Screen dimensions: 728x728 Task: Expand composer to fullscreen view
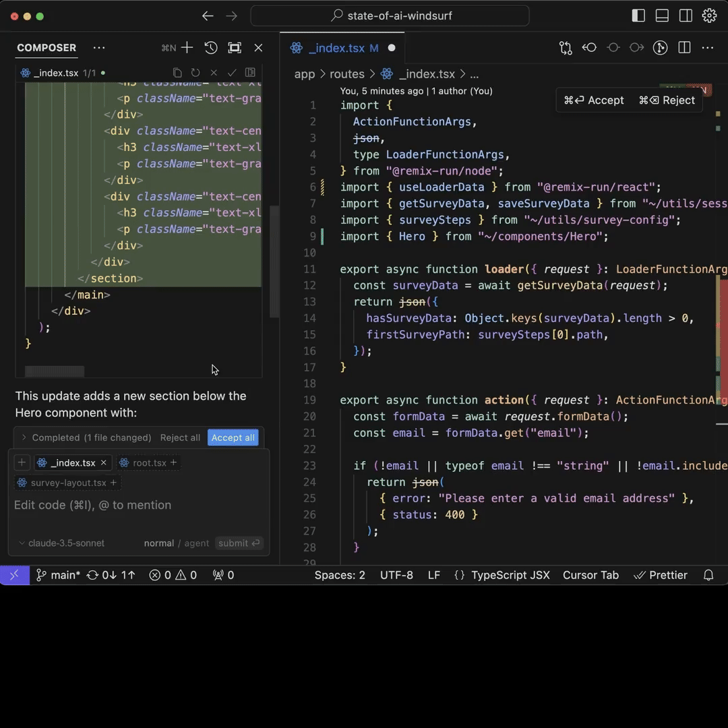pos(235,48)
